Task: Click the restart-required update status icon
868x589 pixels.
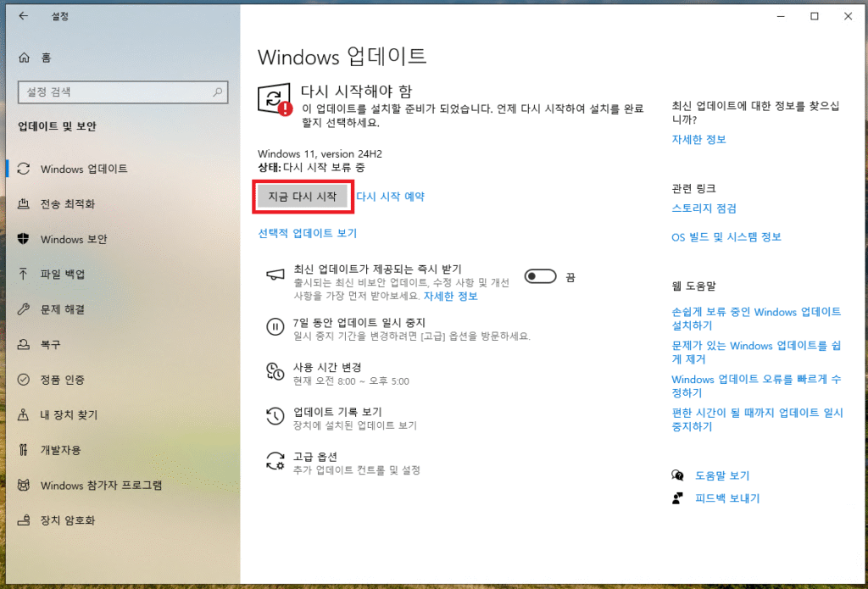Action: pos(275,100)
